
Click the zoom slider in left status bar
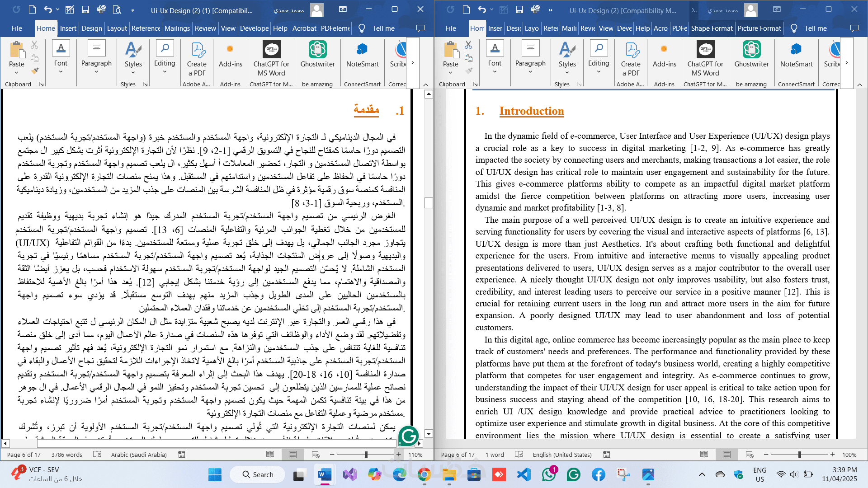(x=366, y=455)
